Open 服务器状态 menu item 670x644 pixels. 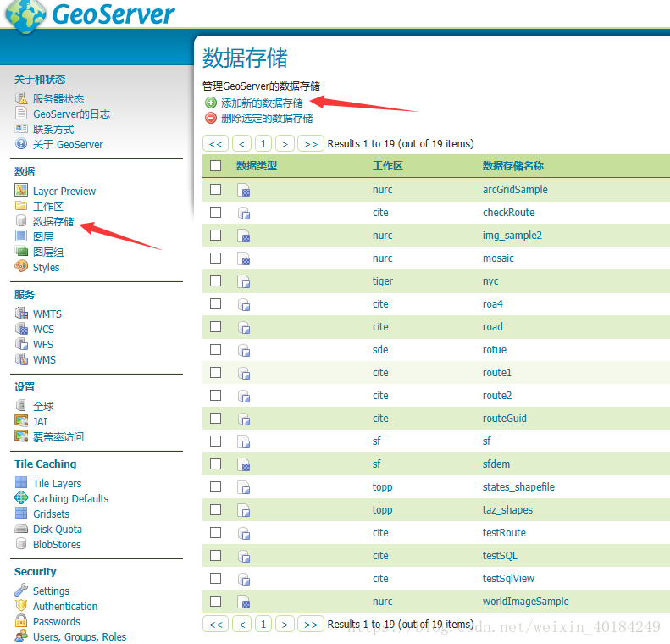[x=58, y=98]
